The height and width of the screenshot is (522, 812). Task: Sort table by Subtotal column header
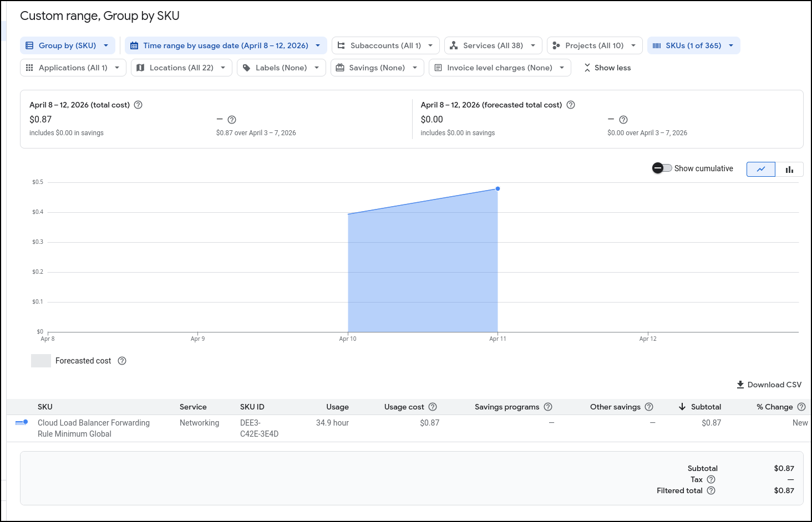coord(706,407)
